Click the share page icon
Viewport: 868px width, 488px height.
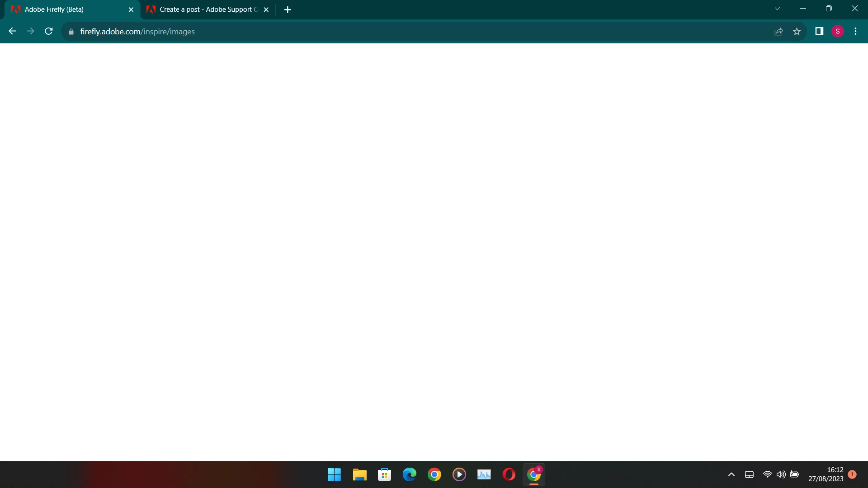[778, 31]
